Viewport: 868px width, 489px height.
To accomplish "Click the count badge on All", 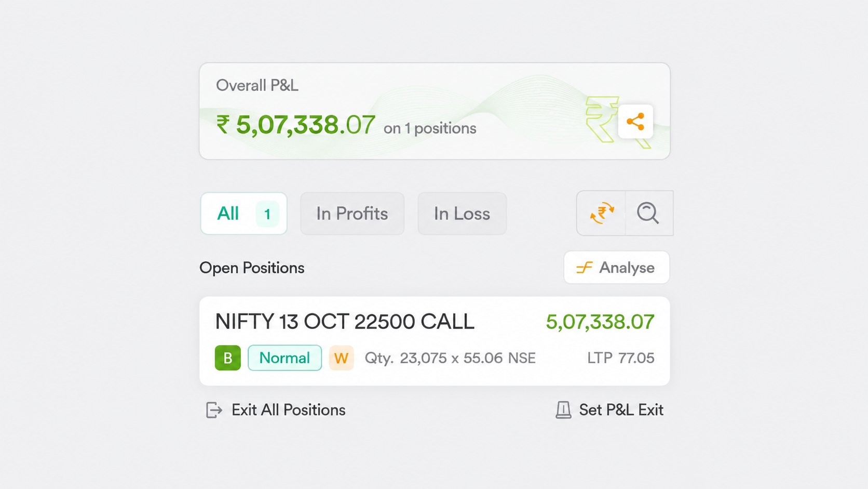I will 267,214.
